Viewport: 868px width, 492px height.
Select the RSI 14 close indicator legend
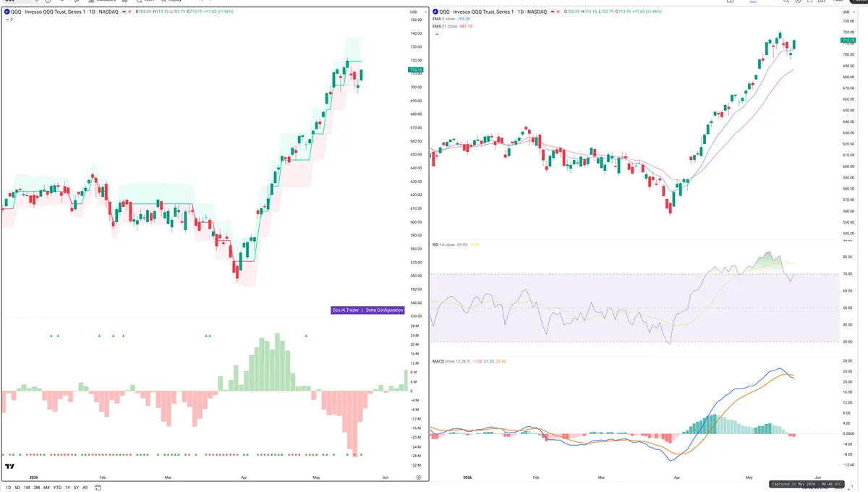(x=456, y=245)
